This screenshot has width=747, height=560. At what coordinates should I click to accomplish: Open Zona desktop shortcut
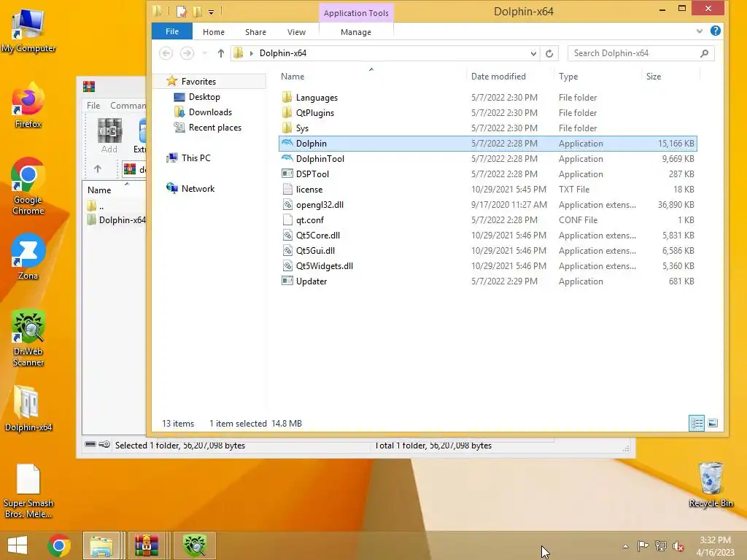pyautogui.click(x=28, y=257)
